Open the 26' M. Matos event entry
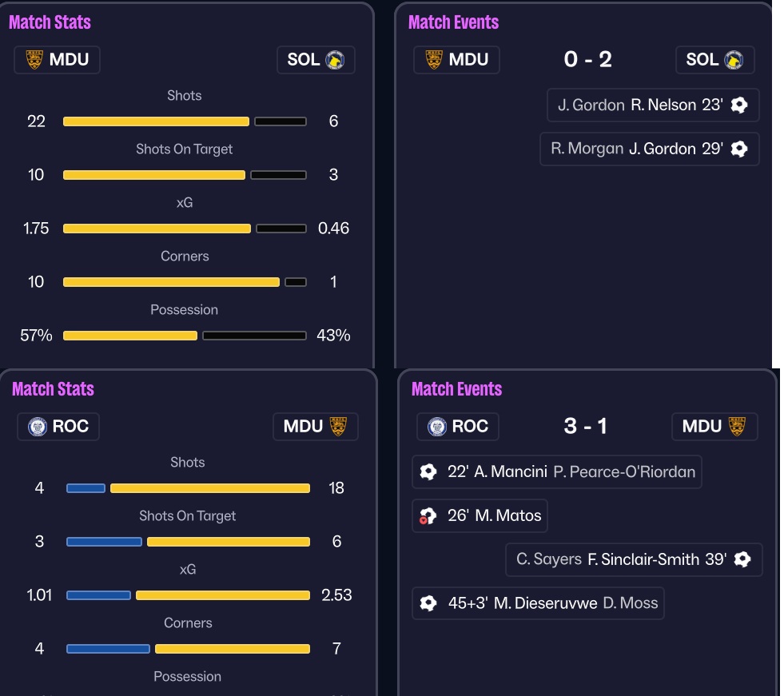This screenshot has width=784, height=696. pos(480,516)
